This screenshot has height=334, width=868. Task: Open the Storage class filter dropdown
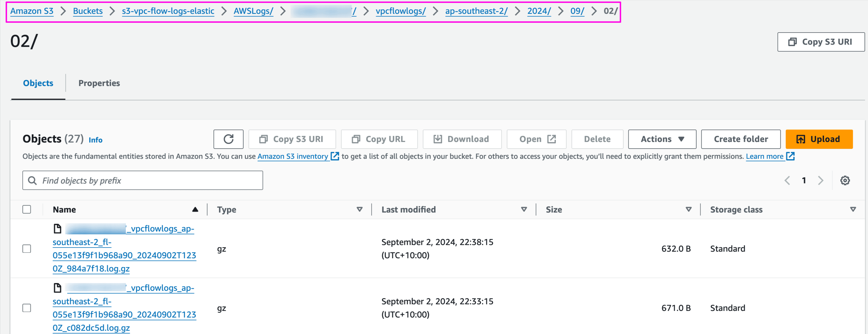[853, 209]
